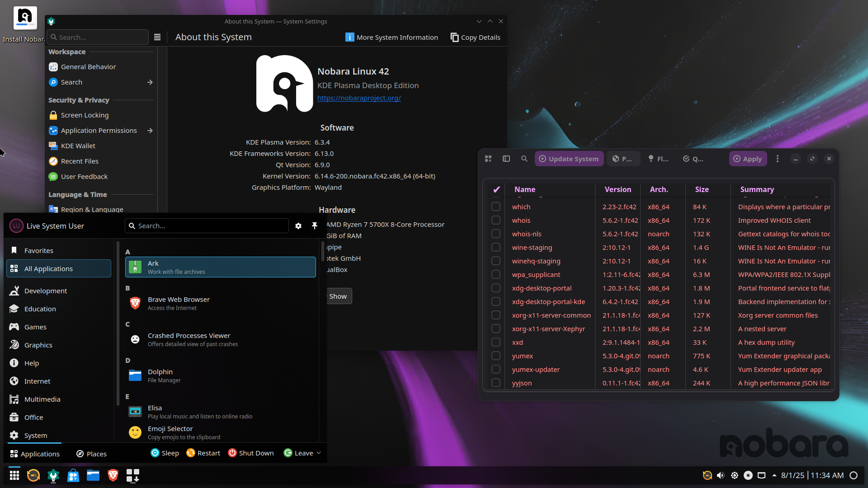Select Internet category in launcher
The height and width of the screenshot is (488, 868).
click(x=59, y=381)
